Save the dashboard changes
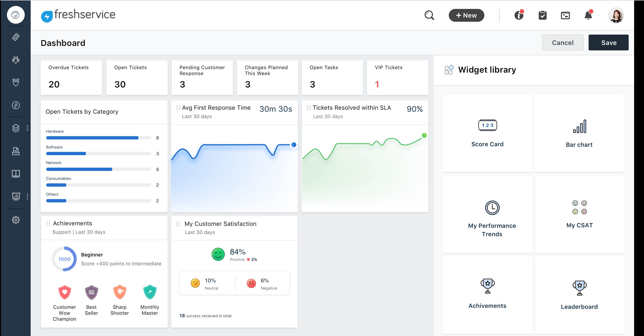 click(x=608, y=43)
